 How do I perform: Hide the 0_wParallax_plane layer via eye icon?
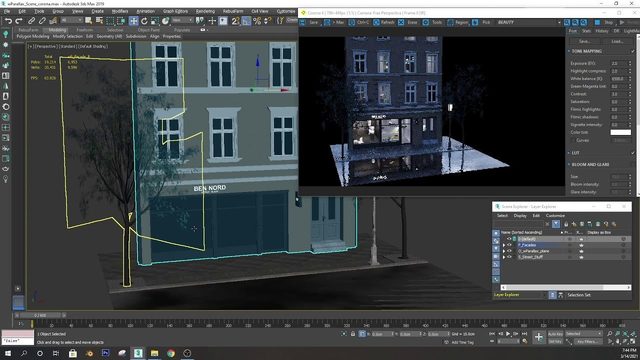(x=509, y=251)
